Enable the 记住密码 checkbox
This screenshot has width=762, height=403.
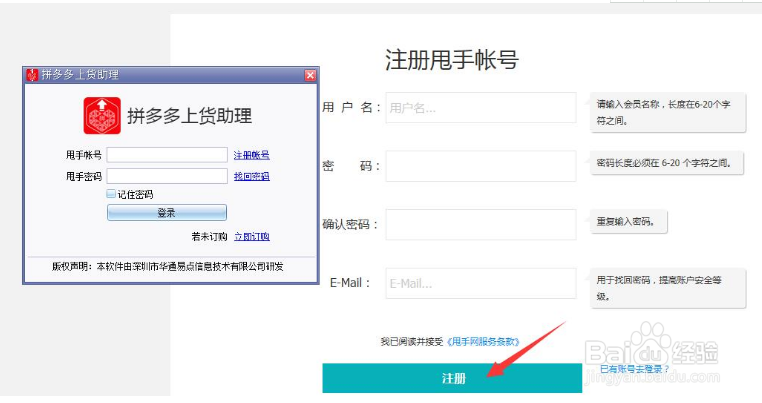point(111,194)
